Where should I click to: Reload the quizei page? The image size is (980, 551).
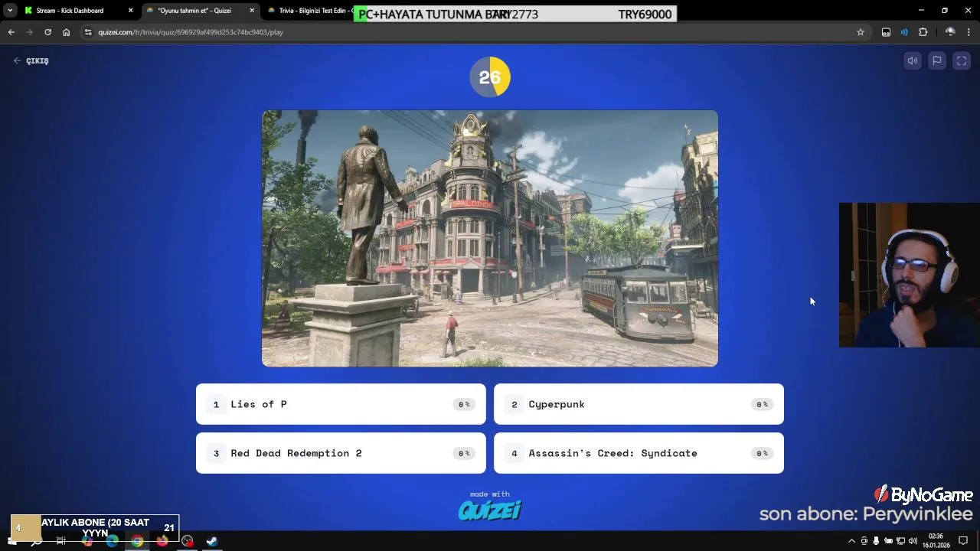click(x=47, y=32)
